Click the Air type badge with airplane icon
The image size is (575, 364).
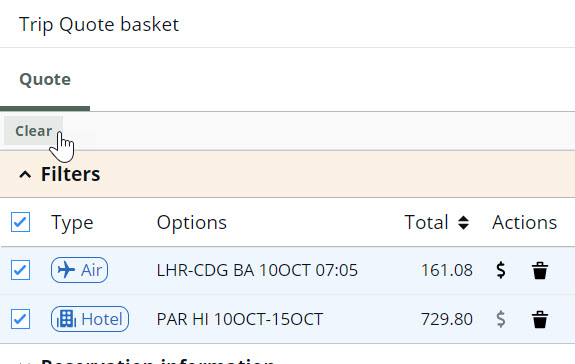[x=80, y=270]
